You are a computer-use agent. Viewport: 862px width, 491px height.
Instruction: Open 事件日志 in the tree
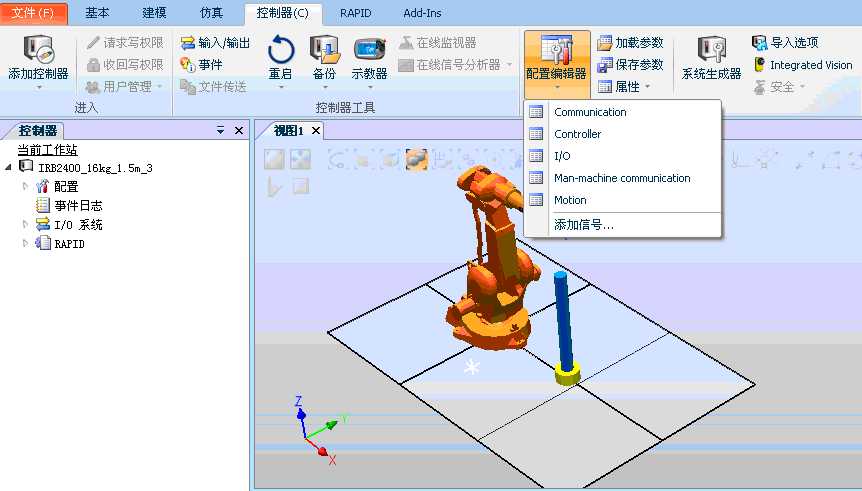click(78, 206)
